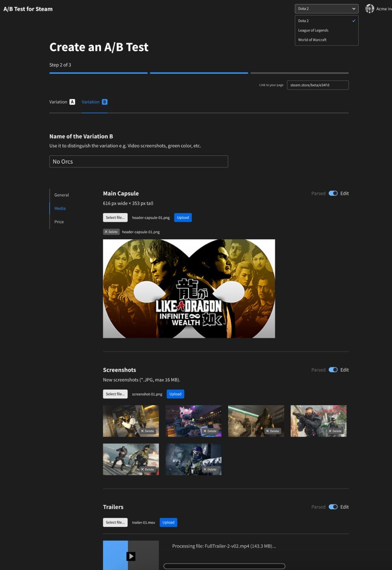The image size is (392, 570).
Task: Open the A/B Test for Steam home title
Action: coord(28,9)
